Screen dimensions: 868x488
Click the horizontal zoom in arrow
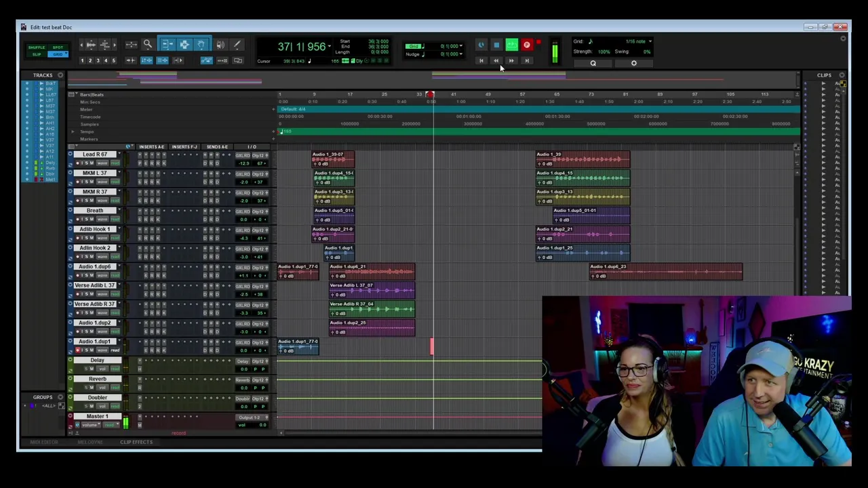(114, 45)
